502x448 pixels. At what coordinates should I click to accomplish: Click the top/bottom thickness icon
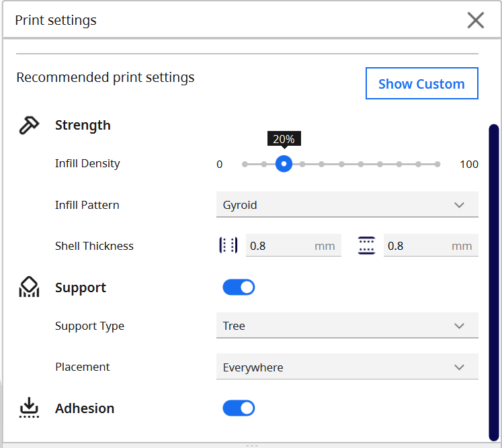[366, 246]
